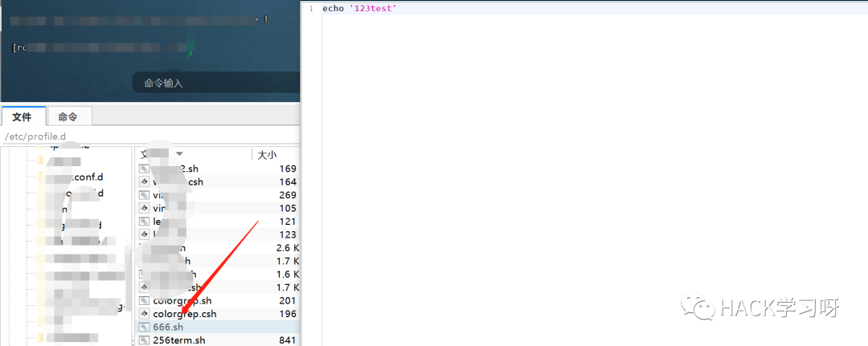
Task: Switch to the 文件 tab
Action: tap(23, 116)
